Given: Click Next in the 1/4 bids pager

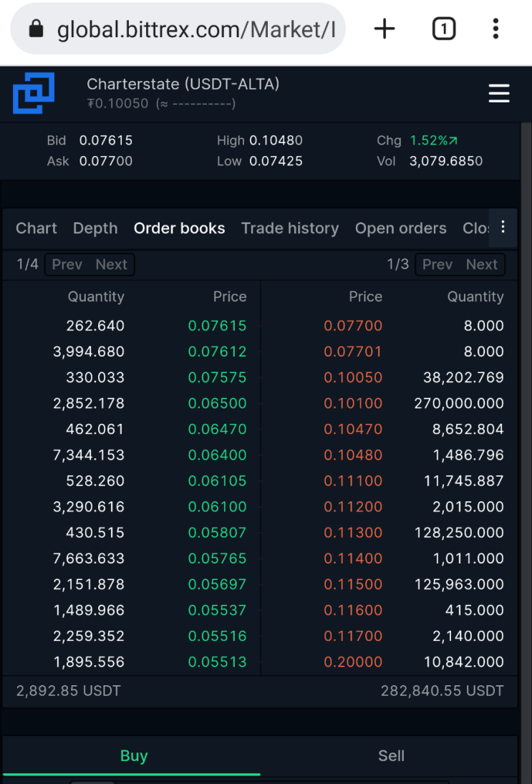Looking at the screenshot, I should 112,264.
